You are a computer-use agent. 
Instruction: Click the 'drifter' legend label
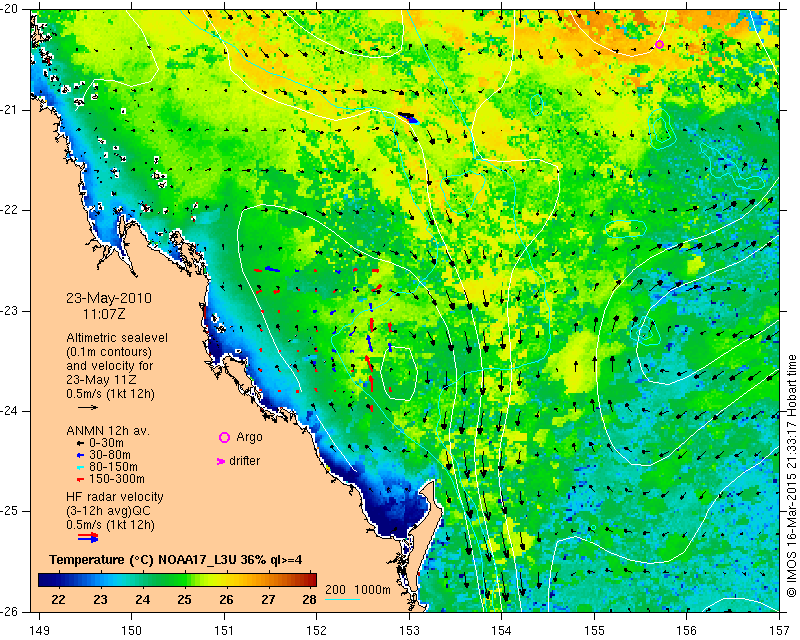[244, 461]
